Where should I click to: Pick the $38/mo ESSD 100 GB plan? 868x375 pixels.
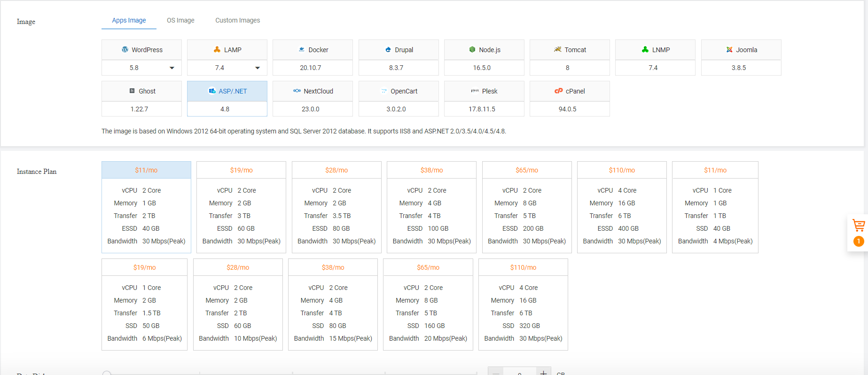[x=431, y=207]
